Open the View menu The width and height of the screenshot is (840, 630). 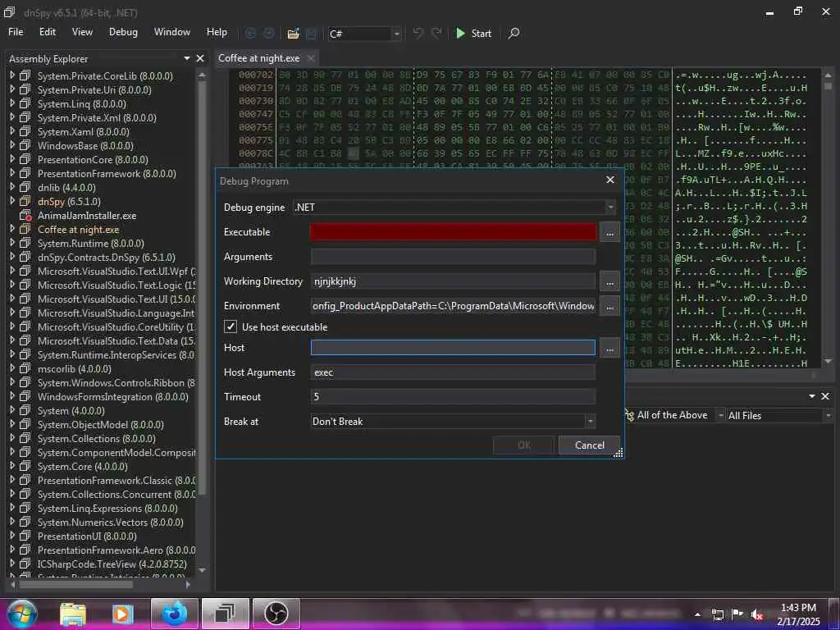pyautogui.click(x=82, y=32)
